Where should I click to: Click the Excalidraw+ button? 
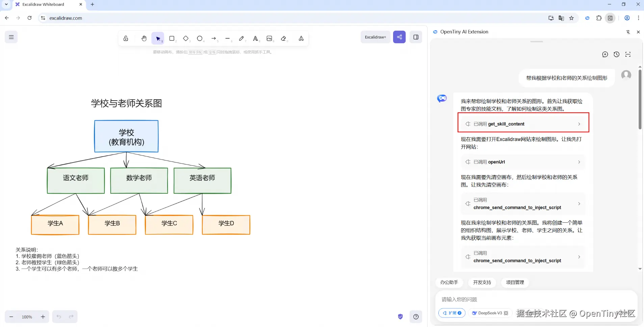point(376,37)
